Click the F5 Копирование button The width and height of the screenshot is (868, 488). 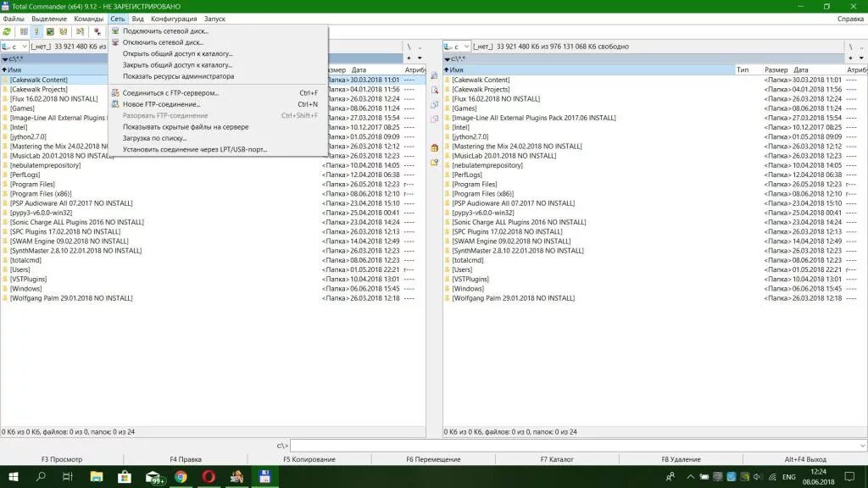(309, 459)
